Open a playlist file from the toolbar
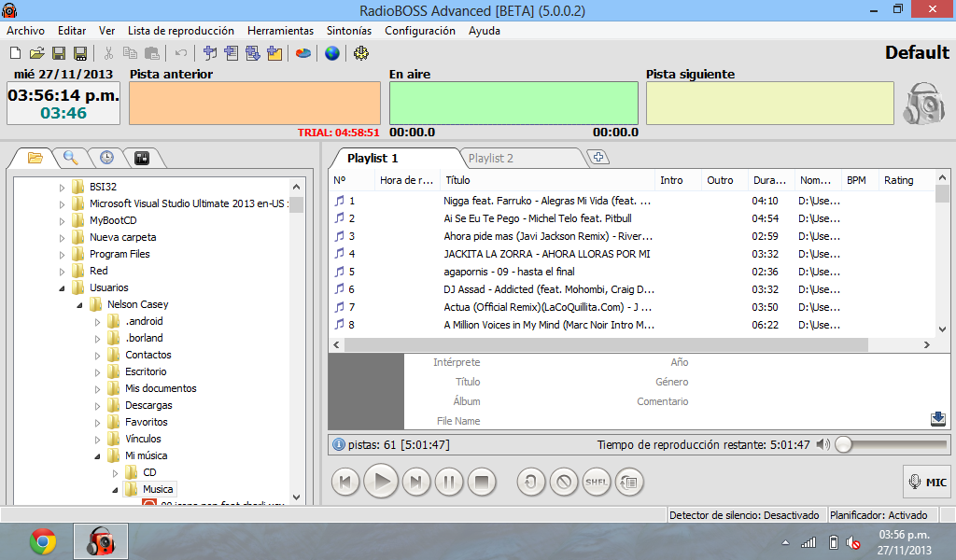 coord(36,53)
